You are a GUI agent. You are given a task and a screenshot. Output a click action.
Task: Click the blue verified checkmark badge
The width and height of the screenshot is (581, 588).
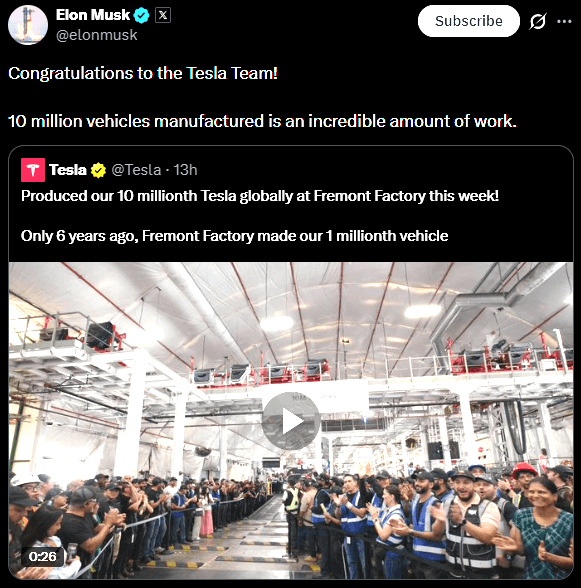pyautogui.click(x=142, y=15)
